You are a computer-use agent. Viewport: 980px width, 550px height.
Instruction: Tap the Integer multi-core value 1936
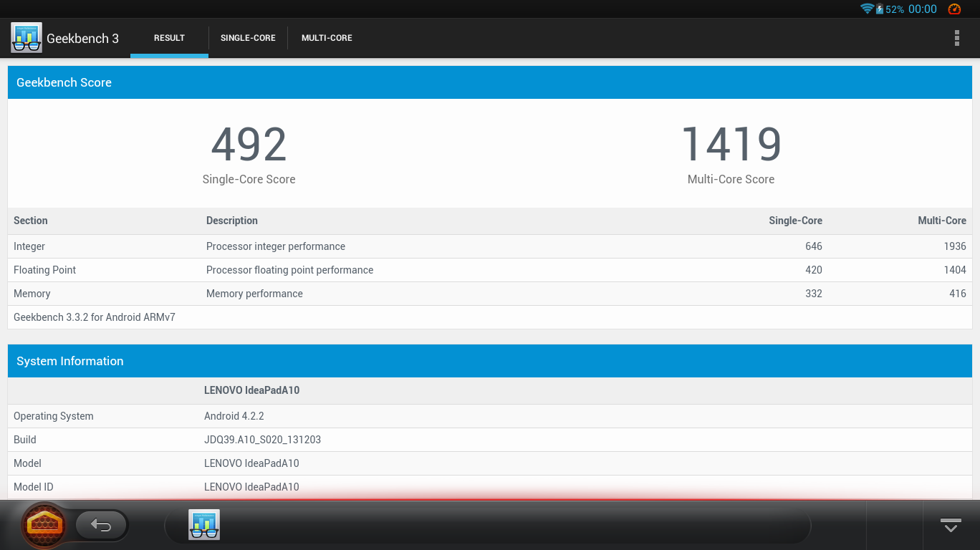955,246
